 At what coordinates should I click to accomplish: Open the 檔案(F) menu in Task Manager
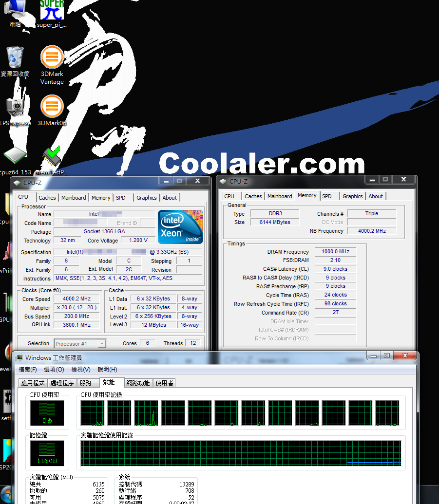click(x=28, y=370)
